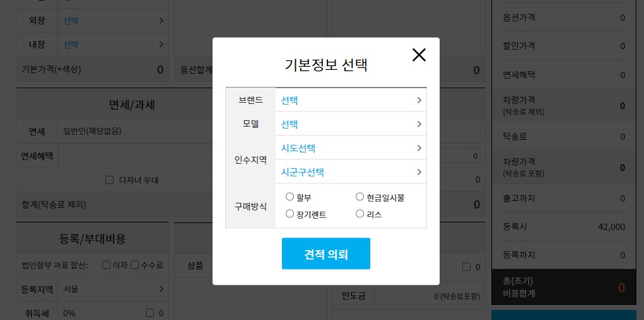Toggle the 다자녀 우대 checkbox
The width and height of the screenshot is (644, 320).
[x=109, y=180]
